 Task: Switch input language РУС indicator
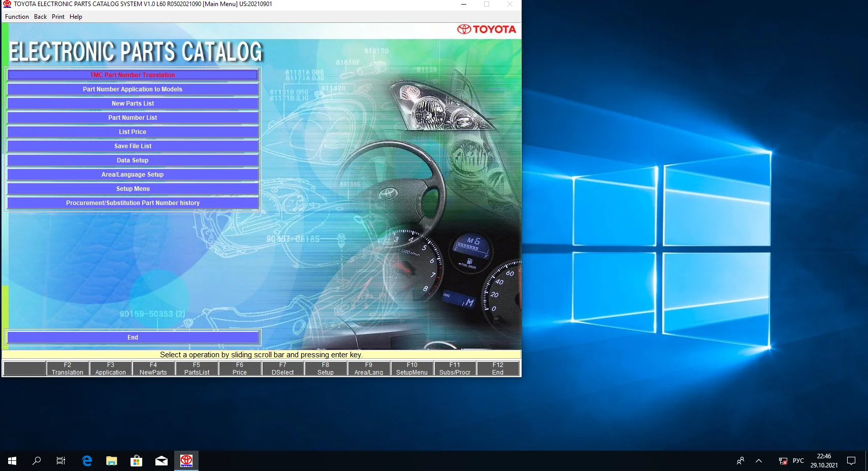pos(798,461)
